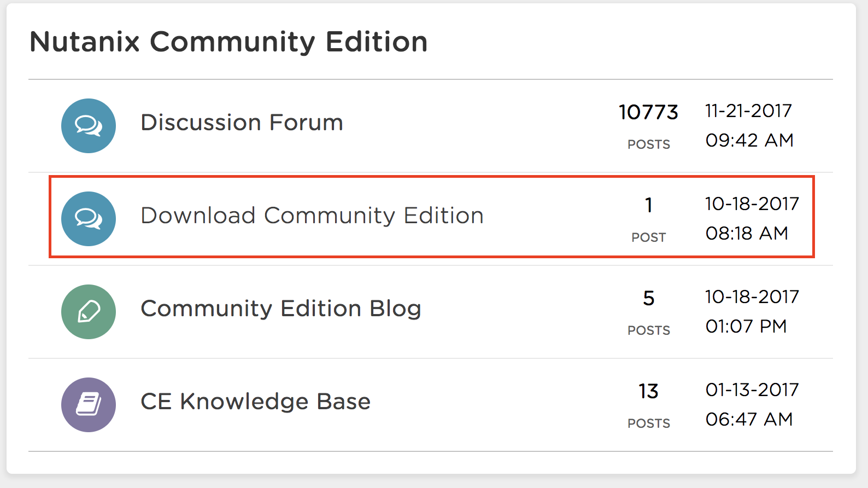The image size is (868, 488).
Task: Click the Download Community Edition chat icon
Action: pos(89,219)
